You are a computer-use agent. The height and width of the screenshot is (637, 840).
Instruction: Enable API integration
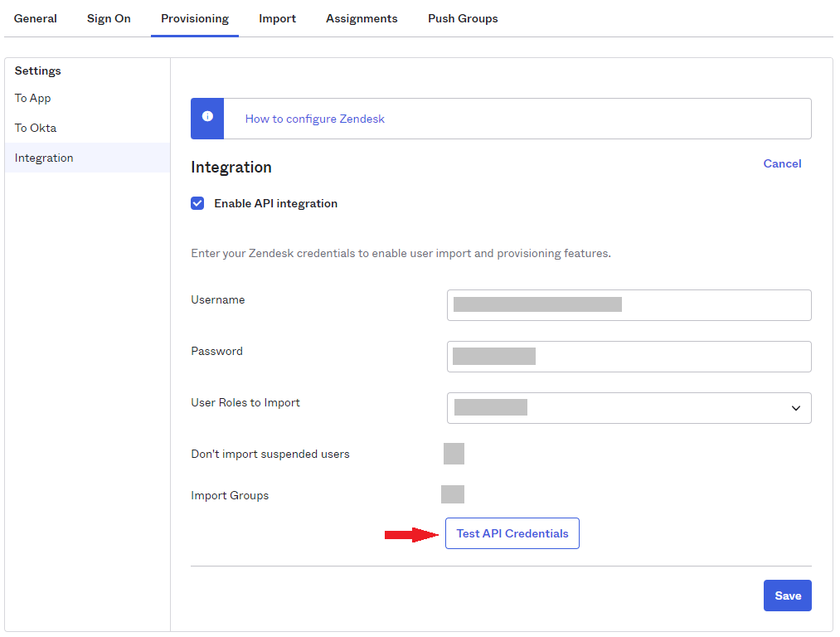coord(197,202)
